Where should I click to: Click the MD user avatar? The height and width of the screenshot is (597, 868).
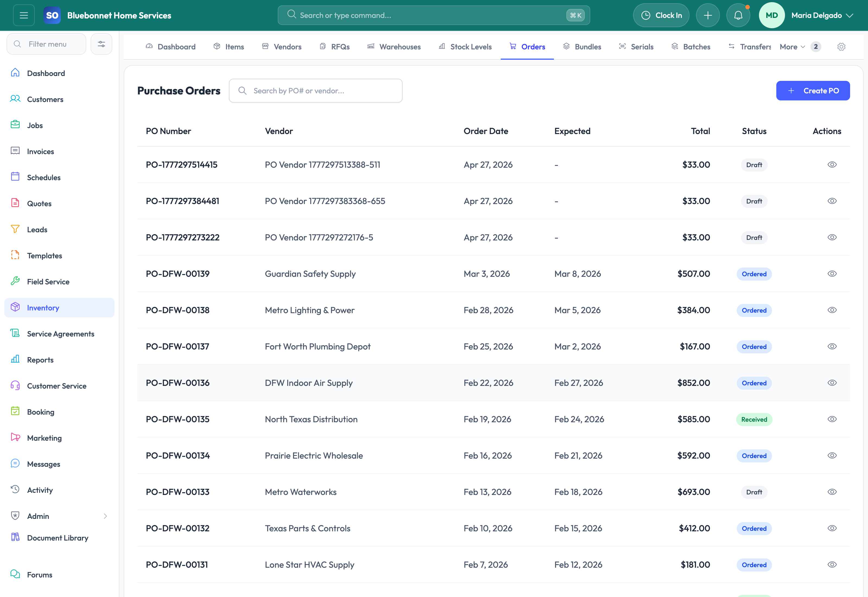pyautogui.click(x=771, y=15)
